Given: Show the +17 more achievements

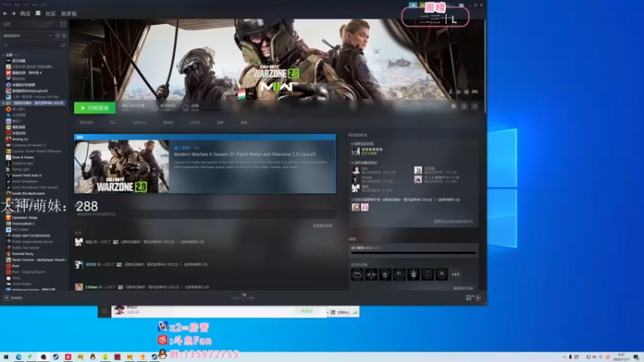Looking at the screenshot, I should (456, 274).
